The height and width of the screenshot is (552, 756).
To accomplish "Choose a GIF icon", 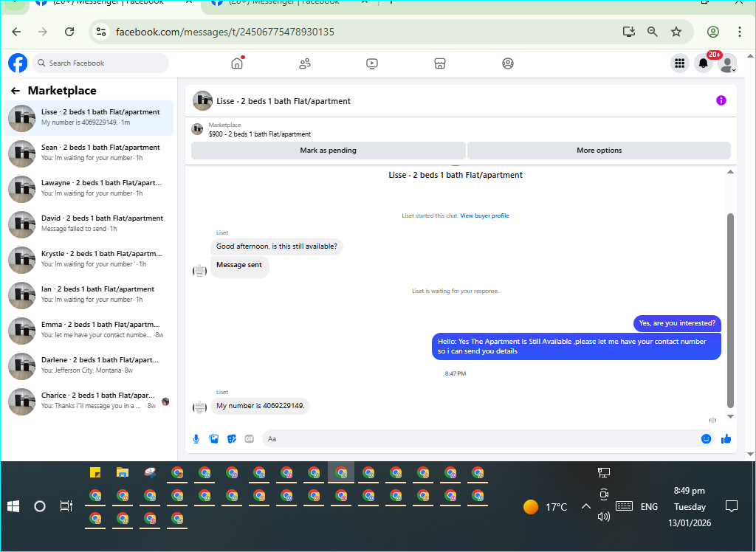I will [250, 438].
